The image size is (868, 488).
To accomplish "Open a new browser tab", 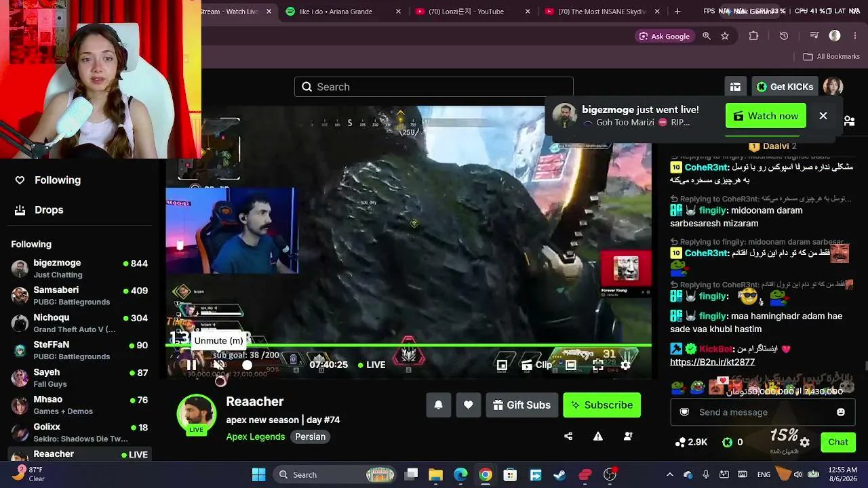I will point(677,12).
